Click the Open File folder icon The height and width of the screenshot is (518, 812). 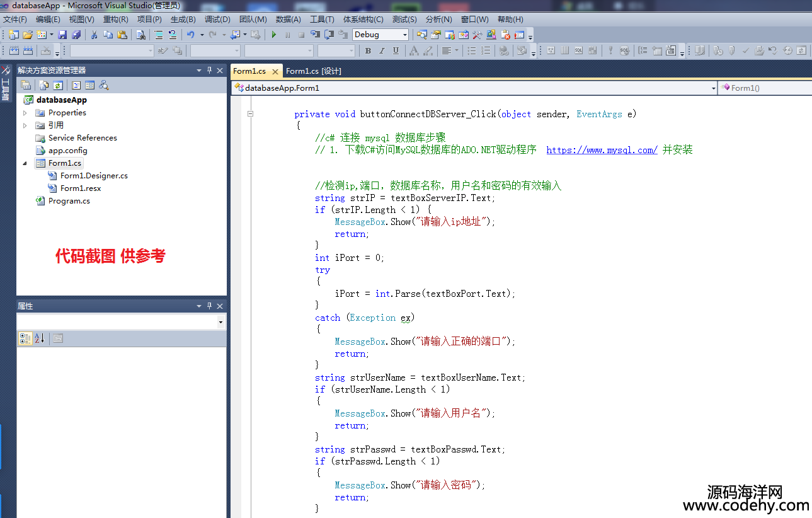(28, 35)
